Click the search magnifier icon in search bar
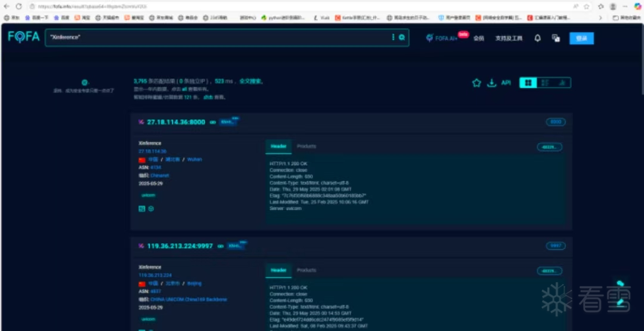Viewport: 644px width, 331px height. click(x=402, y=38)
